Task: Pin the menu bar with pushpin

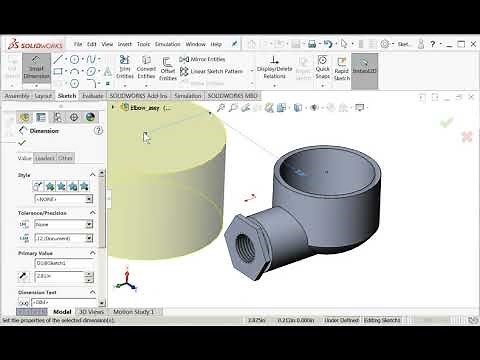Action: (235, 44)
